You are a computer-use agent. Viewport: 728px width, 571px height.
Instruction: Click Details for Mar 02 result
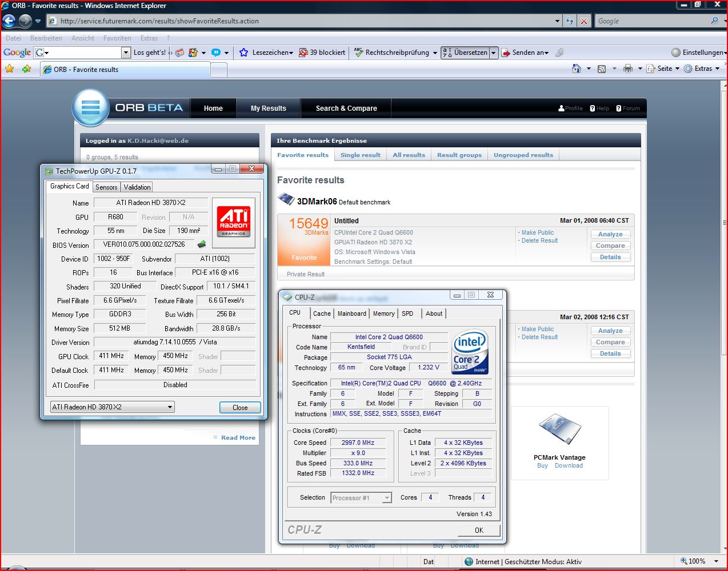pos(610,353)
